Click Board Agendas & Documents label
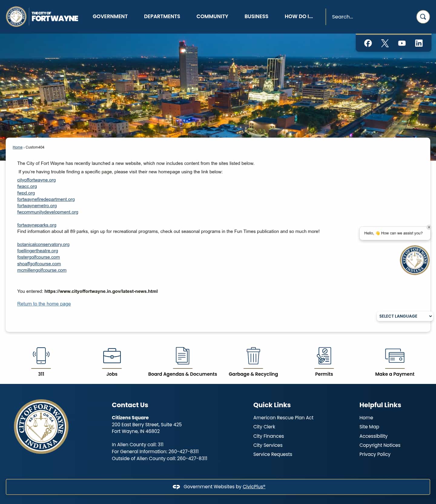 [x=183, y=374]
